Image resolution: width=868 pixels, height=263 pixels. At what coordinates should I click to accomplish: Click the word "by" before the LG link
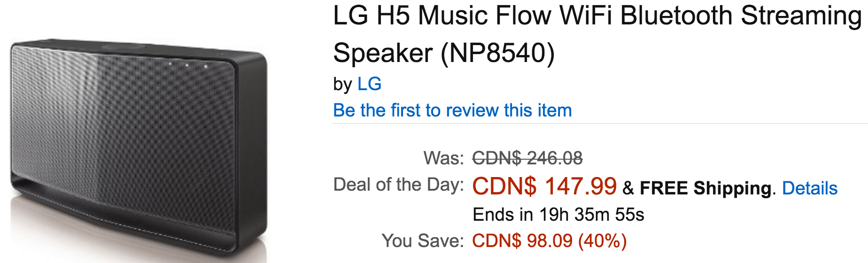click(x=342, y=85)
